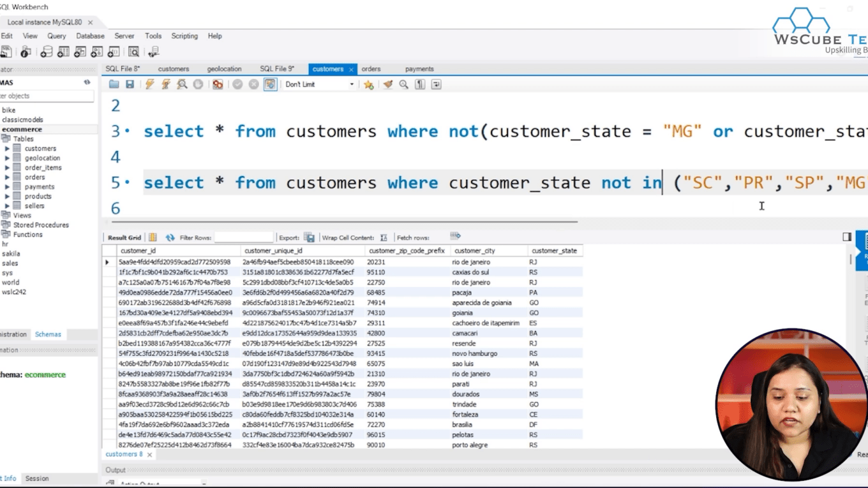Expand the geolocation table node
The height and width of the screenshot is (488, 868).
pyautogui.click(x=8, y=158)
